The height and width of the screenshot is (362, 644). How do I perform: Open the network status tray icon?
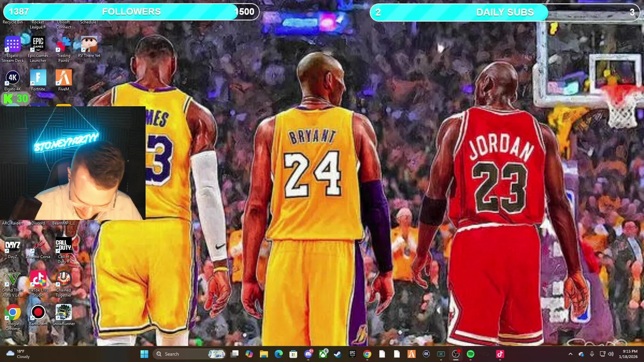(x=602, y=354)
